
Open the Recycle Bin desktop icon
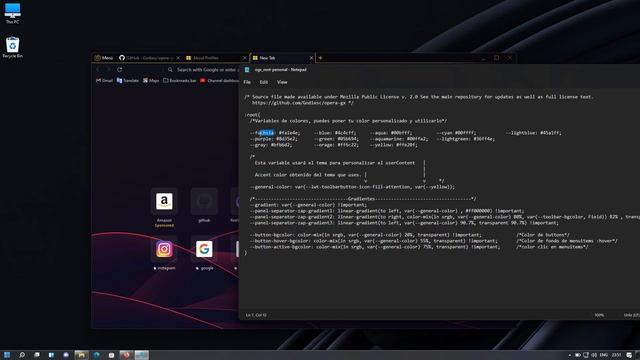[x=12, y=47]
